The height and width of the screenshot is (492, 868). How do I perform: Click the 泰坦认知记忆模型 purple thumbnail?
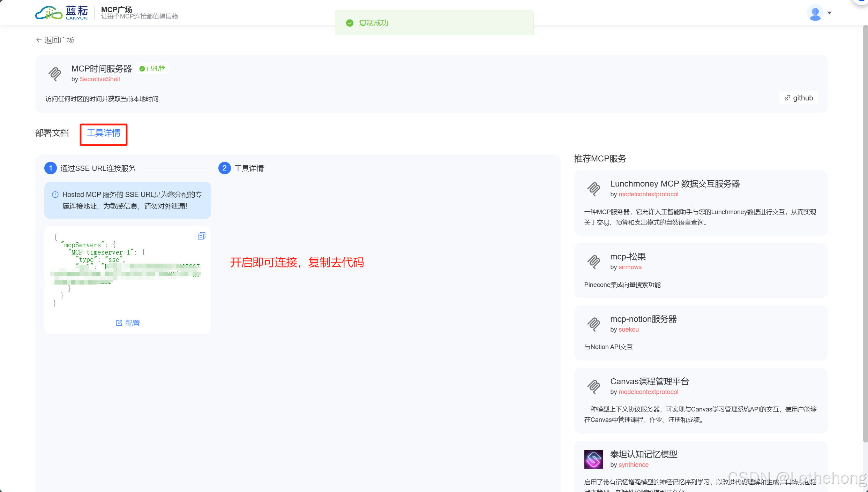click(593, 459)
